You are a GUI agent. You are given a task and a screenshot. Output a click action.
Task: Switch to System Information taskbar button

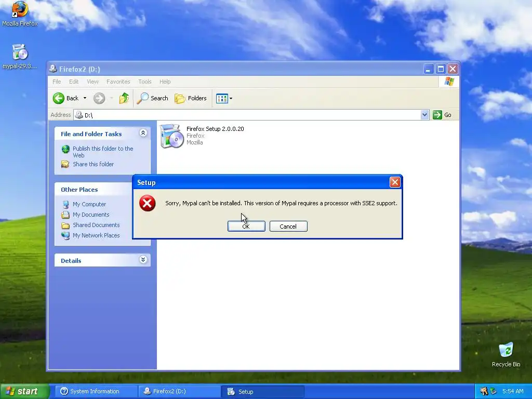pos(96,391)
